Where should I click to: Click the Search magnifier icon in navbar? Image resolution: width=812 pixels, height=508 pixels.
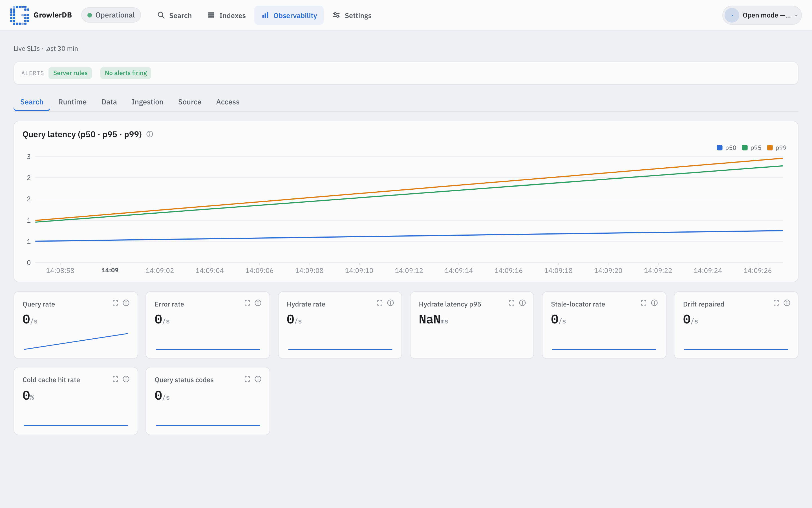click(x=161, y=15)
